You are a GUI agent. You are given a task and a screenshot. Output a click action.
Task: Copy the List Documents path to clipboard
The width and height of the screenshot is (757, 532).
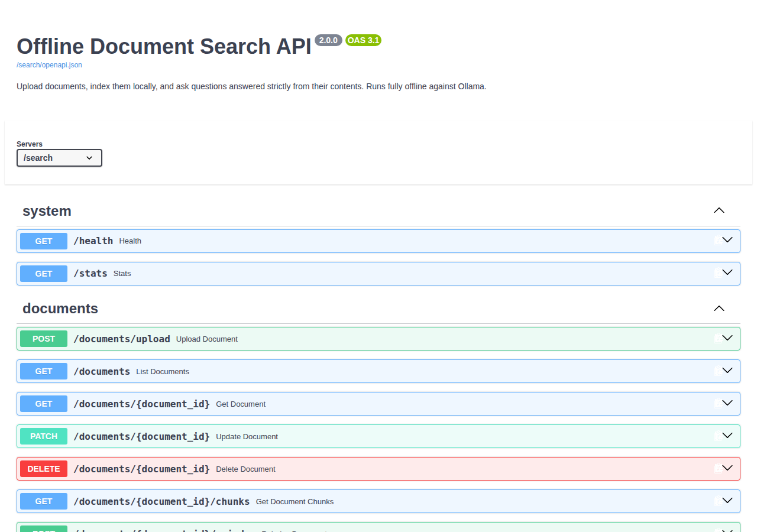point(717,371)
